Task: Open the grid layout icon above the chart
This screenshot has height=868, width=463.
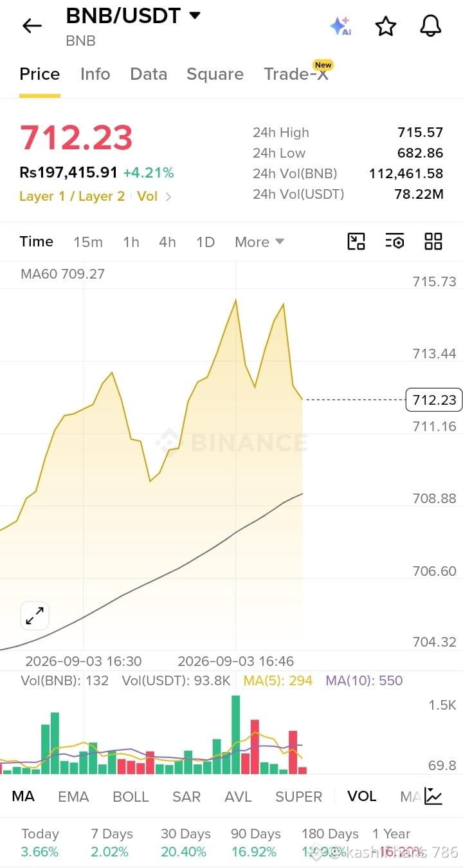Action: click(x=433, y=241)
